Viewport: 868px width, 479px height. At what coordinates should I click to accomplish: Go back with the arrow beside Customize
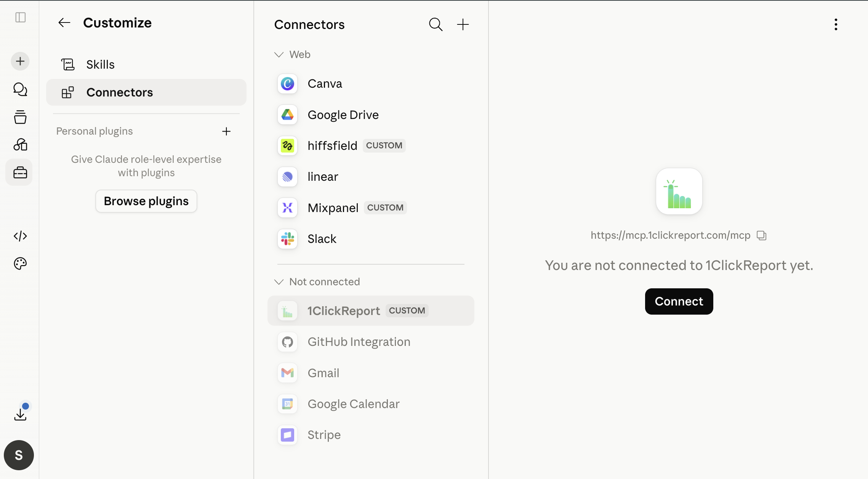(x=64, y=23)
